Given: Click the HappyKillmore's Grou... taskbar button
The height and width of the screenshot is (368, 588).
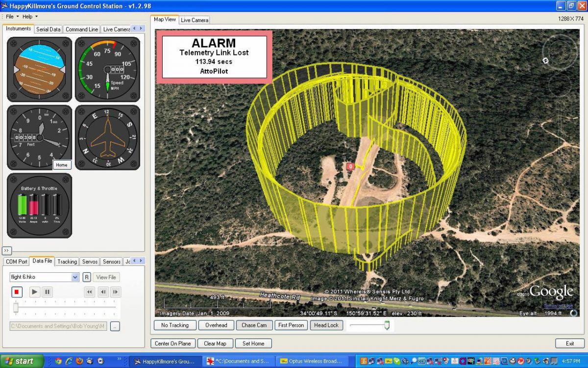Looking at the screenshot, I should (166, 361).
